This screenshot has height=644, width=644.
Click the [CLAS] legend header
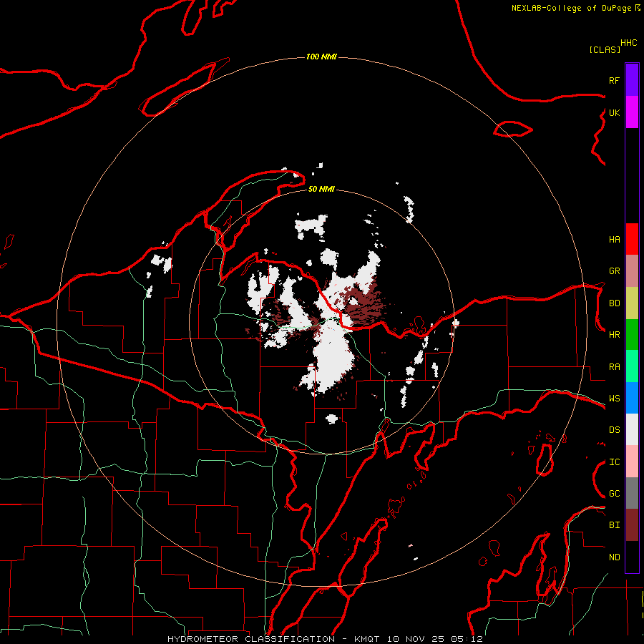coord(605,49)
